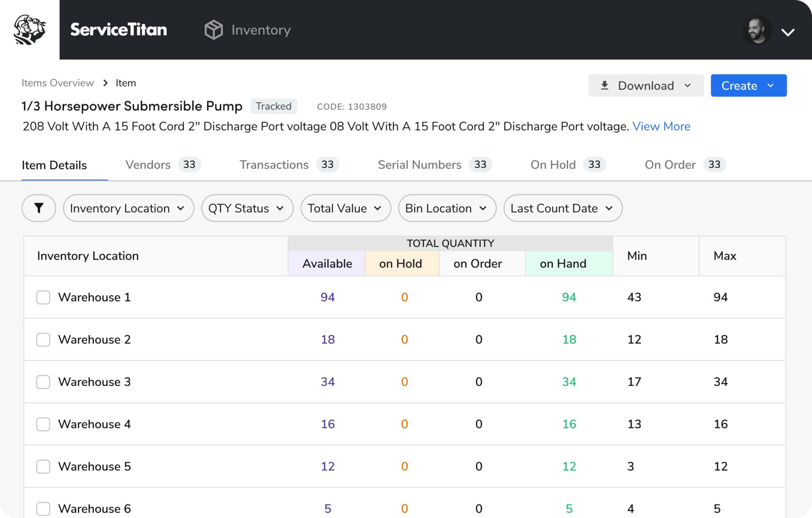Click the View More link

point(661,126)
